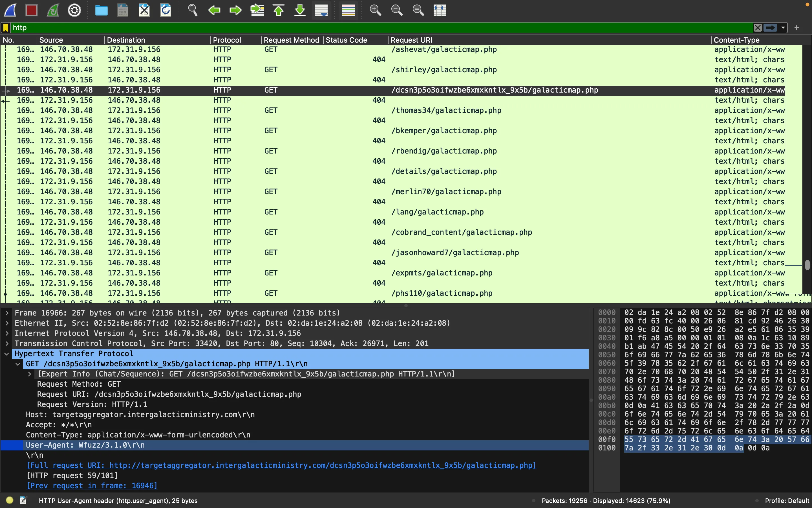Reset text to normal size
812x508 pixels.
point(418,10)
